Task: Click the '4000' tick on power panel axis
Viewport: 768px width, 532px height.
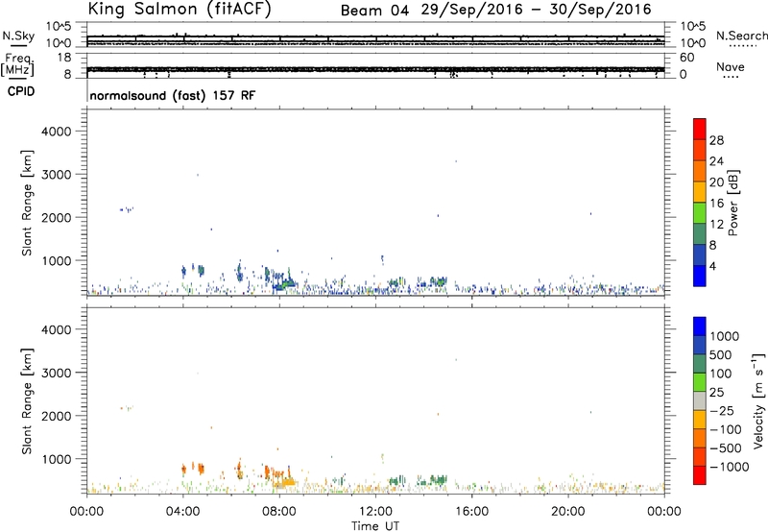Action: 56,132
